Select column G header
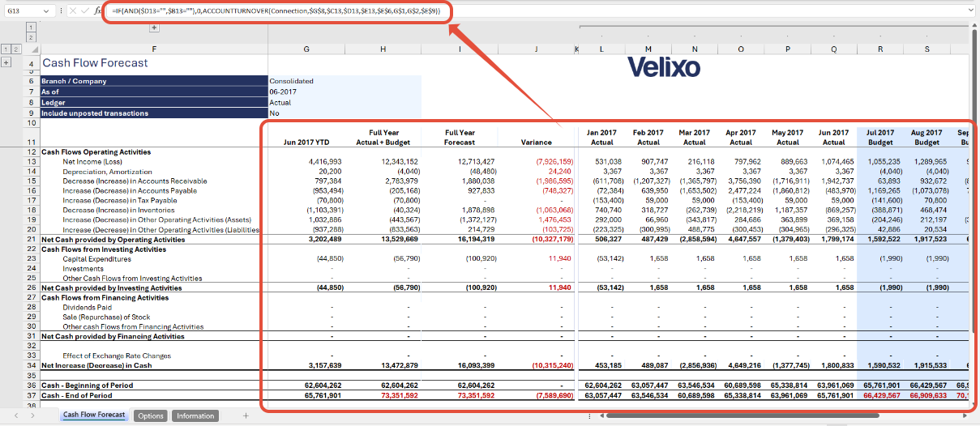980x426 pixels. pos(306,49)
